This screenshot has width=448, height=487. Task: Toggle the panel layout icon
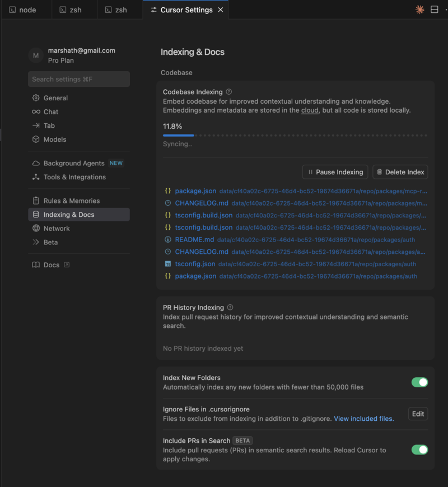tap(435, 10)
